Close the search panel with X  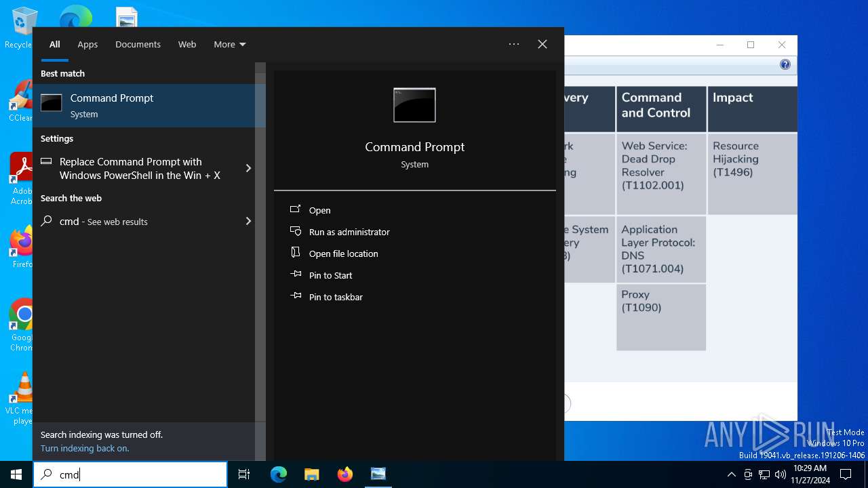point(542,44)
